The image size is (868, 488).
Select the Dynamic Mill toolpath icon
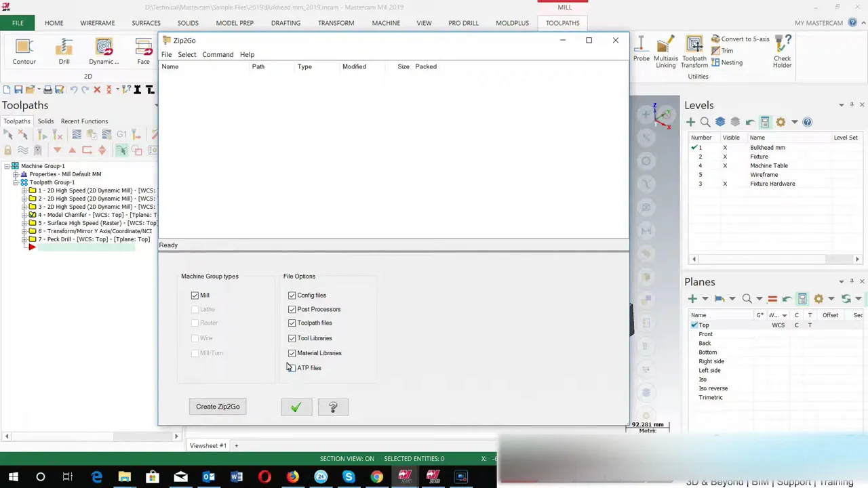coord(104,52)
